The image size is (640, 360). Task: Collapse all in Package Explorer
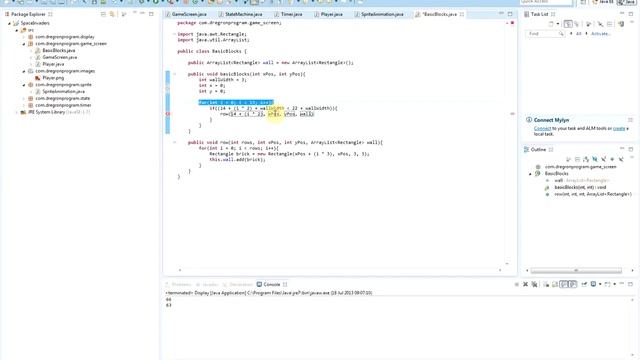coord(103,14)
